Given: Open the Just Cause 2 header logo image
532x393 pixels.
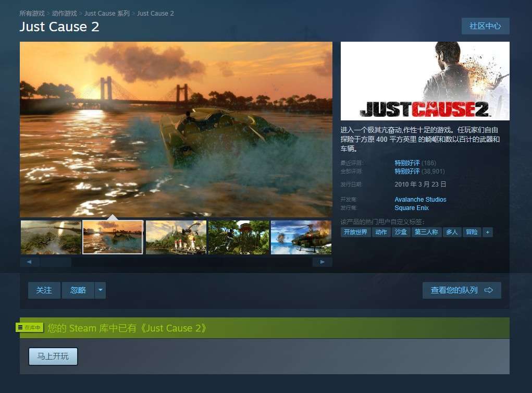Looking at the screenshot, I should point(425,81).
